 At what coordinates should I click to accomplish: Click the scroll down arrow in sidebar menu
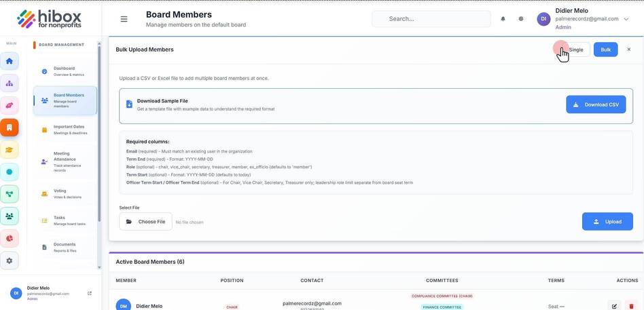[99, 267]
